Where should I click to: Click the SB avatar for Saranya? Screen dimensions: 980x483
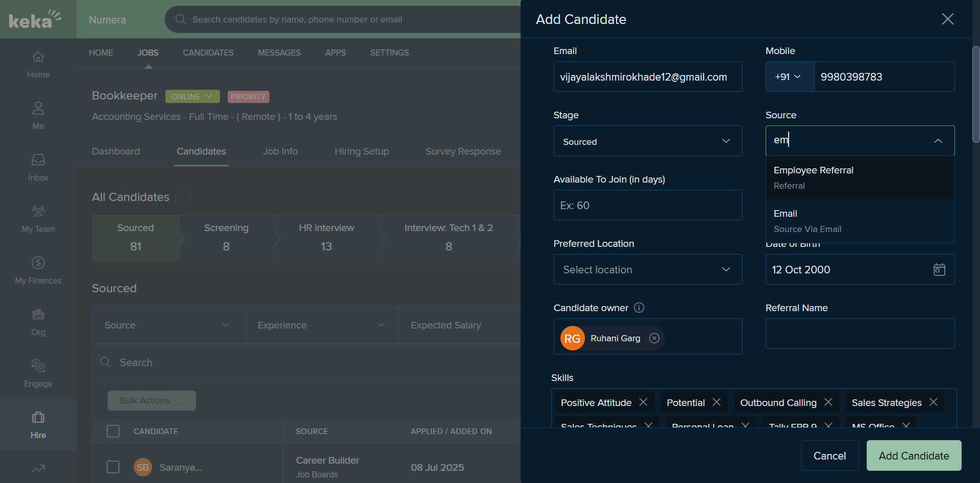[143, 467]
